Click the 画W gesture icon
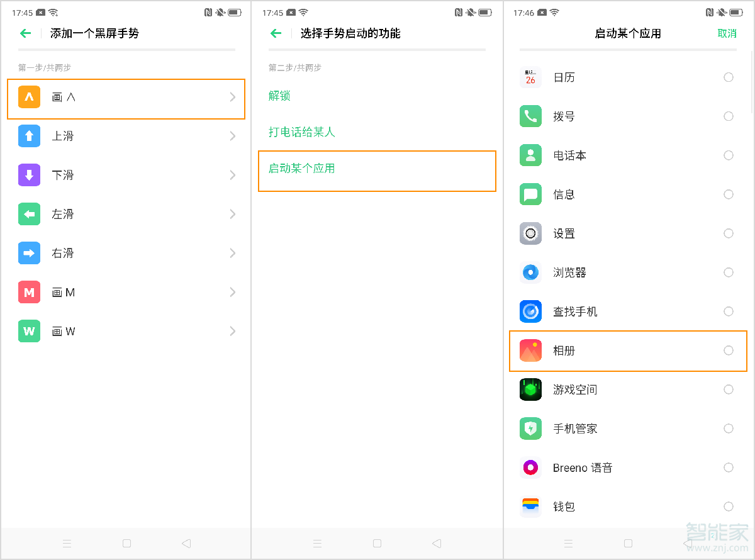This screenshot has height=560, width=755. [28, 331]
